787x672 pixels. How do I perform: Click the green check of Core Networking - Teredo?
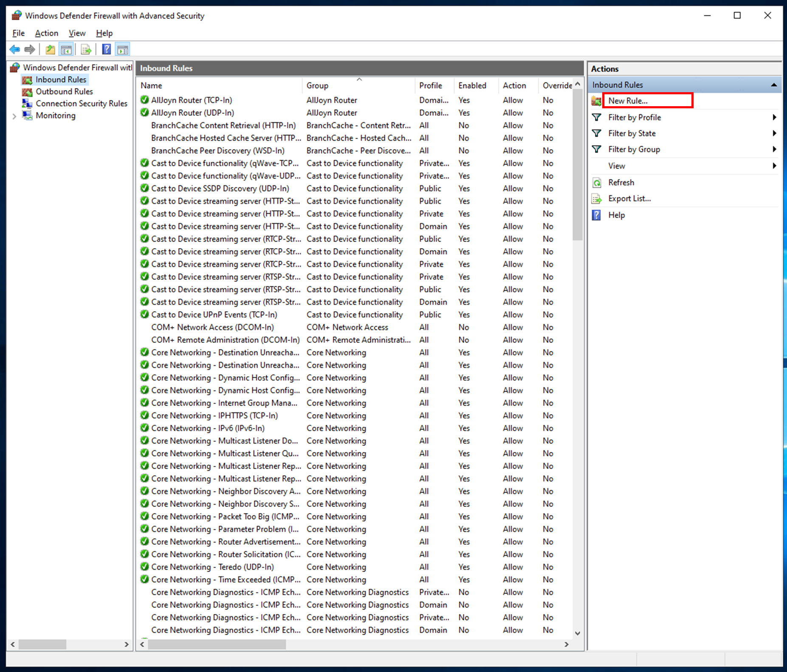(145, 567)
